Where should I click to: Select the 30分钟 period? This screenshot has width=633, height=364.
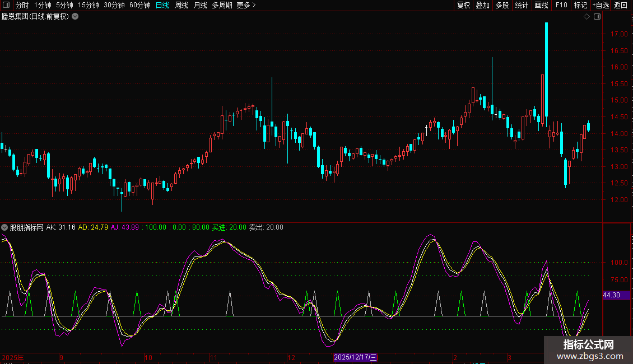click(x=114, y=5)
